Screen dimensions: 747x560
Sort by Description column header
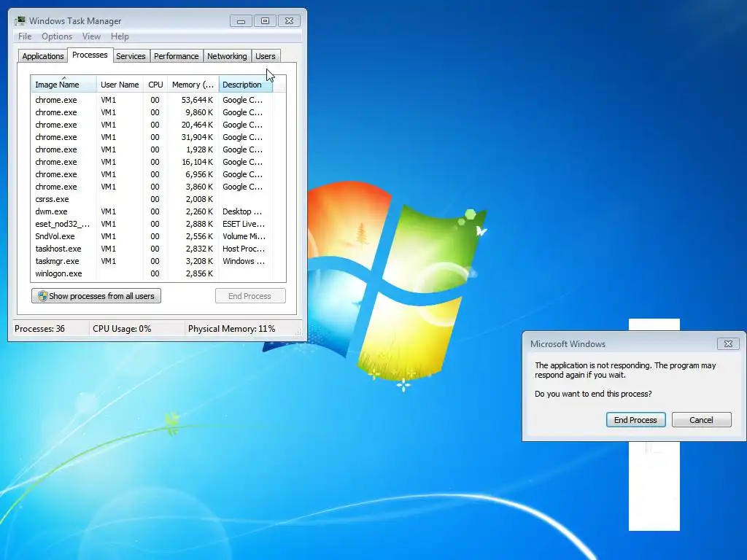pos(245,85)
